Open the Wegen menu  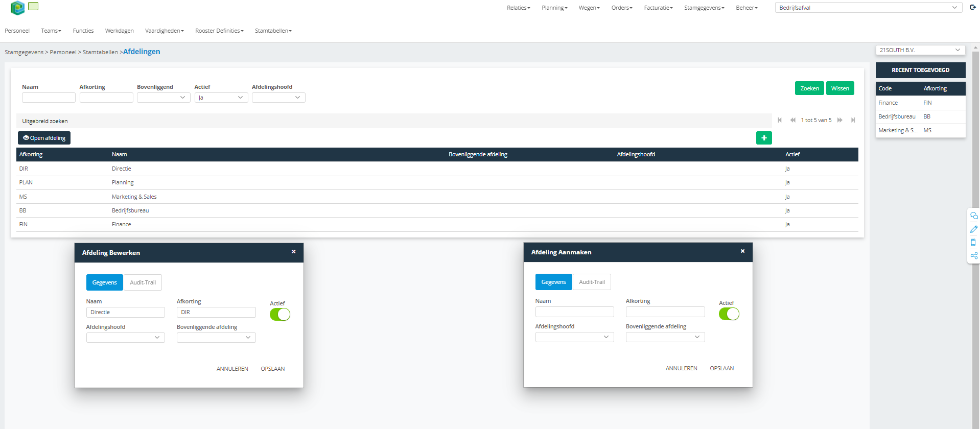coord(589,8)
